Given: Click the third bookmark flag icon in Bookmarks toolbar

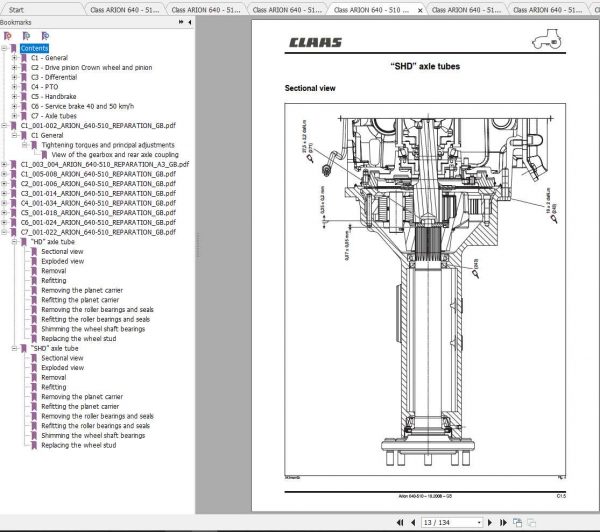Looking at the screenshot, I should [x=45, y=36].
